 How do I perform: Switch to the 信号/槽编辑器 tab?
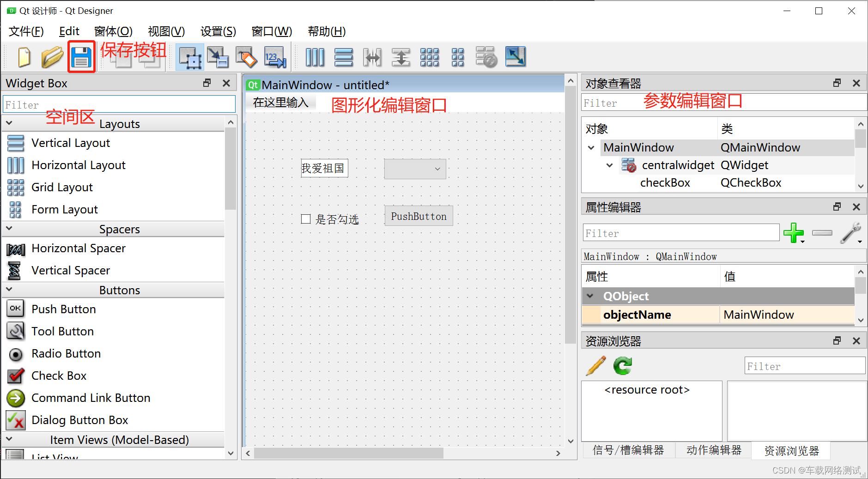(628, 450)
